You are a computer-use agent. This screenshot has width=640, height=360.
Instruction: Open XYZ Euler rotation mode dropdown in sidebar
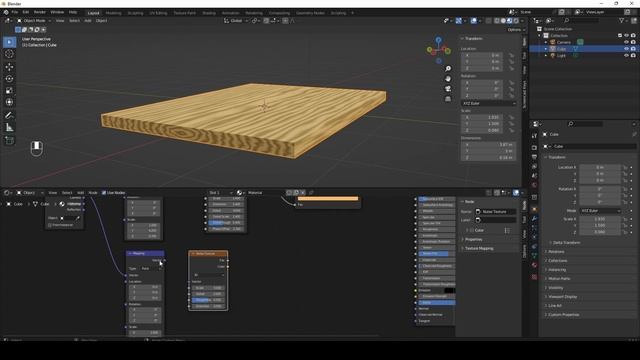(489, 103)
